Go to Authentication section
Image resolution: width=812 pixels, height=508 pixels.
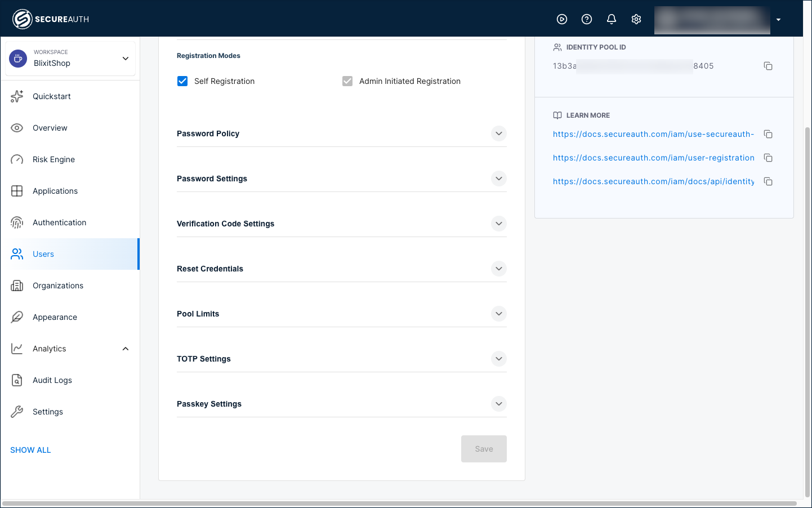(70, 222)
